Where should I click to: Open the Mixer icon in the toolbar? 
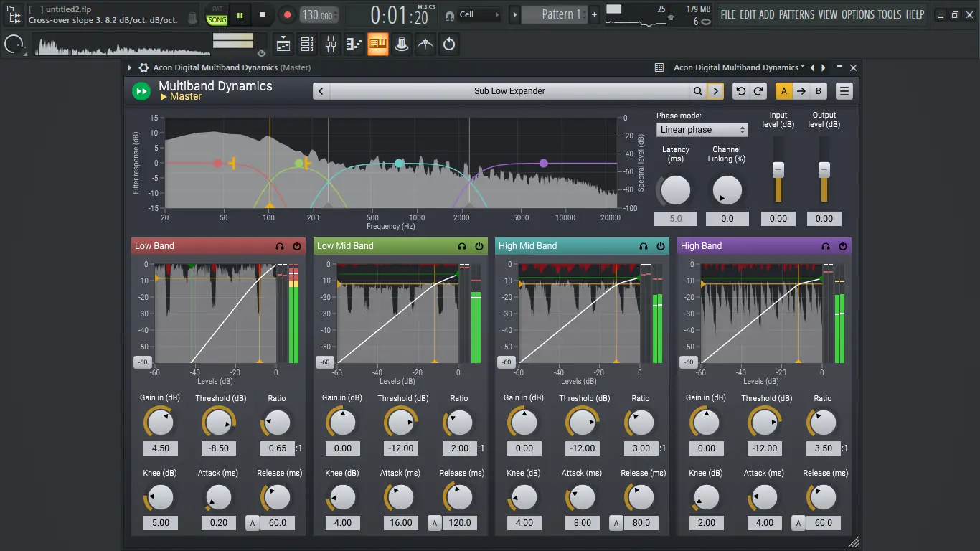pos(330,44)
